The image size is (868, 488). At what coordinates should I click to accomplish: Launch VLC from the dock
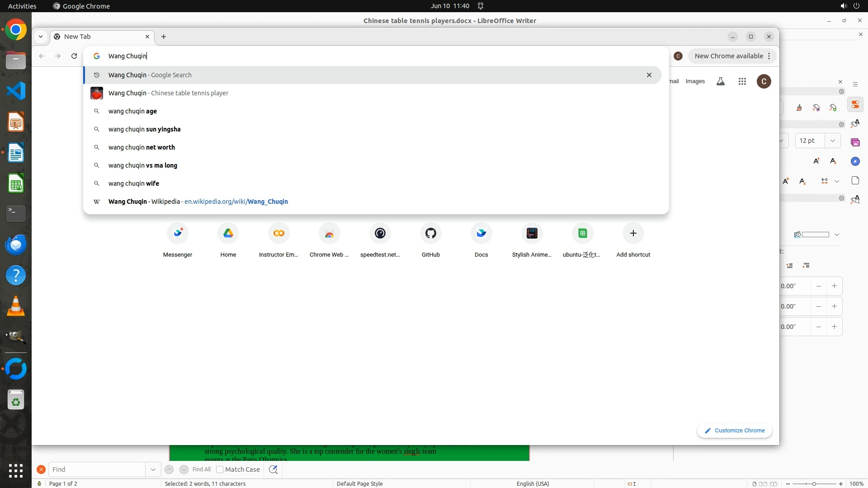pos(16,306)
